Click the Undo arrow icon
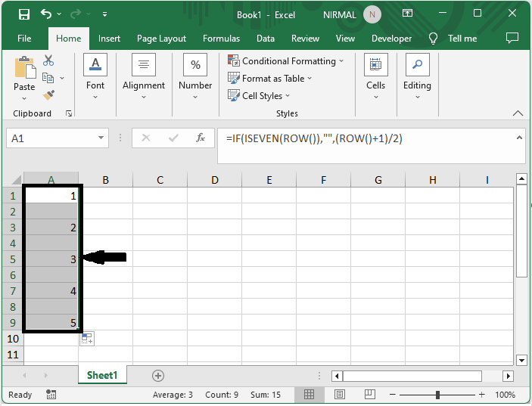This screenshot has width=532, height=406. pyautogui.click(x=46, y=14)
